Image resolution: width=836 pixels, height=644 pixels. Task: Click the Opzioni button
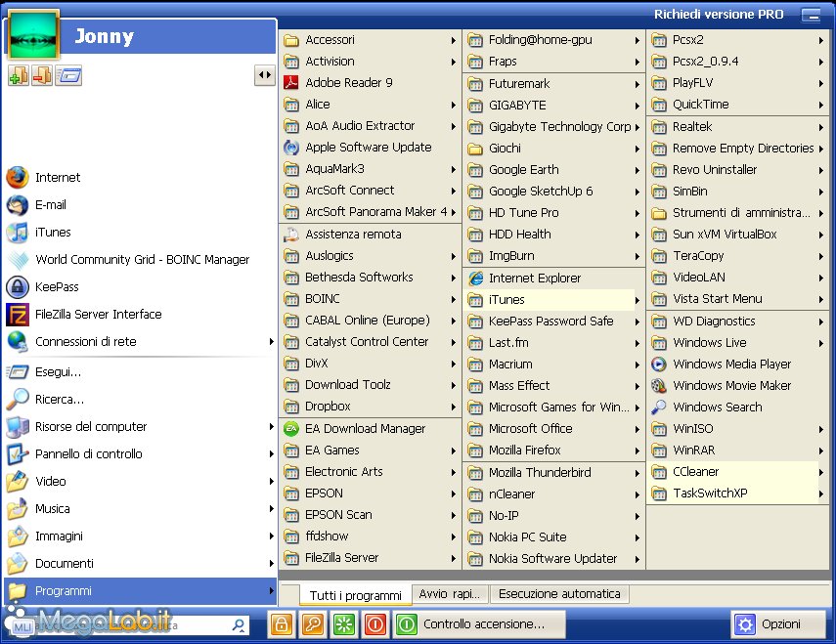point(779,624)
